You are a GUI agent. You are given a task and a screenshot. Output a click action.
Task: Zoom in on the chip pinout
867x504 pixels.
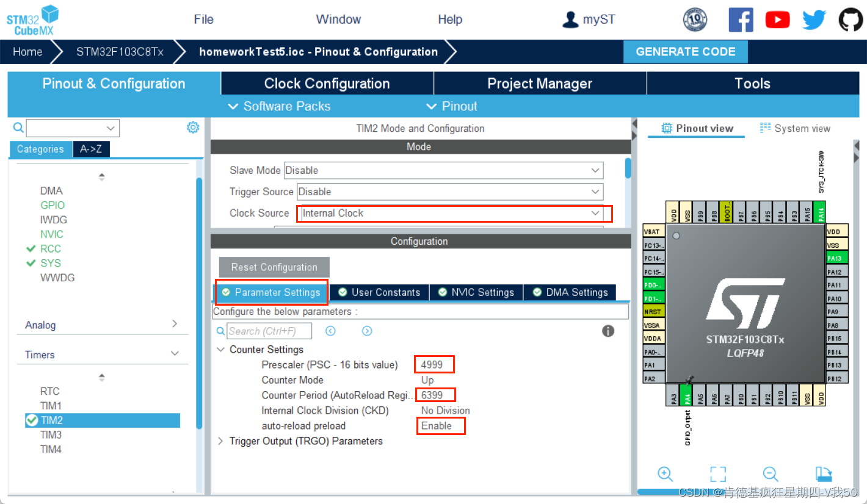[665, 474]
